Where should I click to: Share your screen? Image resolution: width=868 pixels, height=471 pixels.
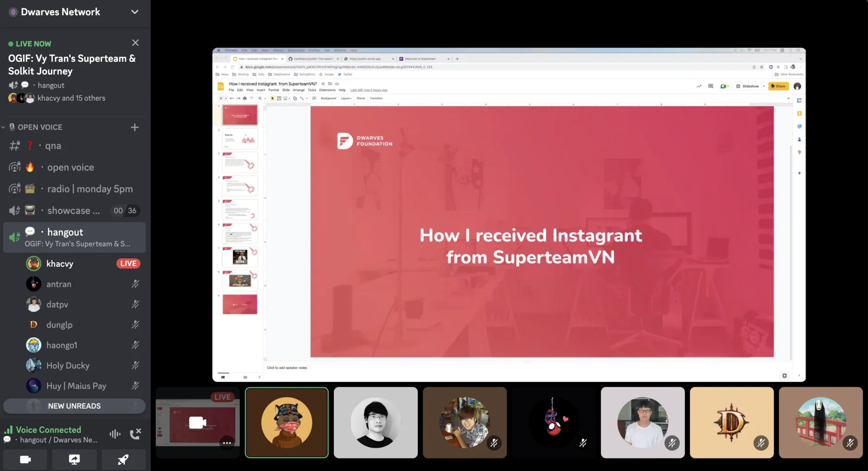pyautogui.click(x=74, y=459)
